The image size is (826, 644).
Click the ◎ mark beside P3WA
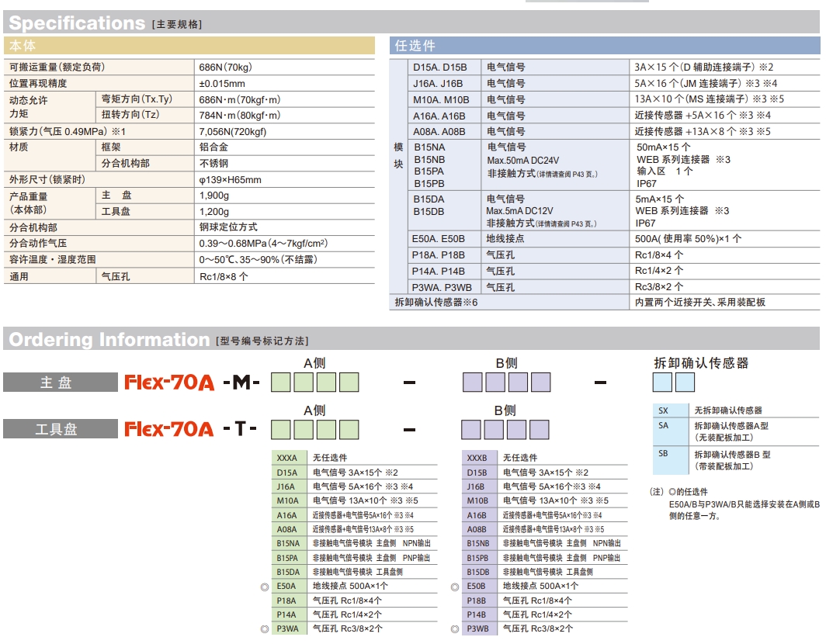pos(265,628)
